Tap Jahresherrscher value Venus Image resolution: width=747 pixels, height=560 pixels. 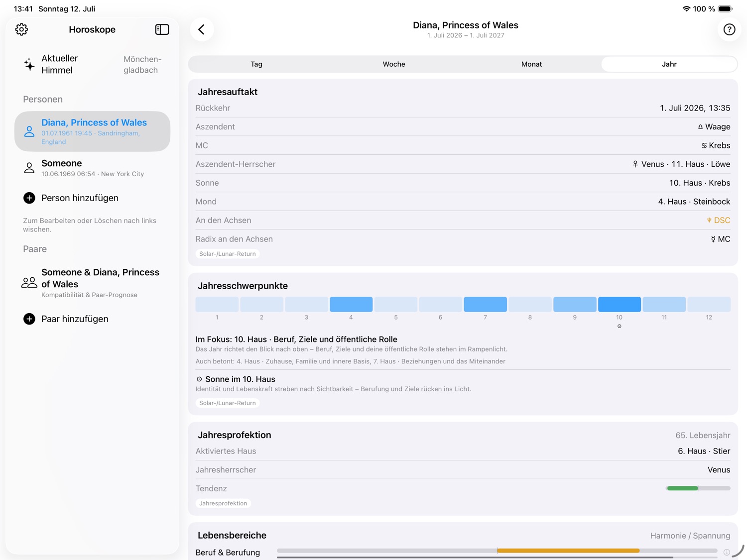click(x=719, y=470)
